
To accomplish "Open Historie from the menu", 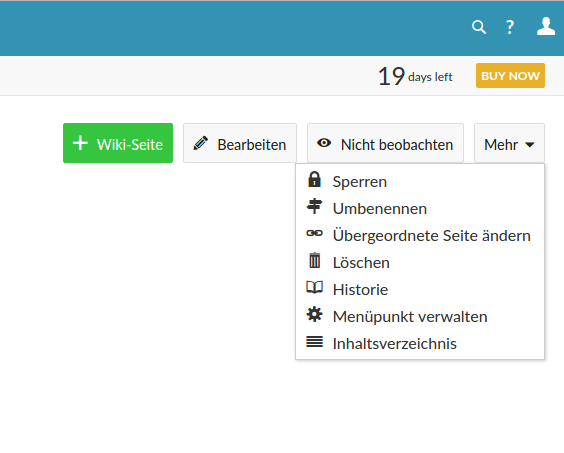I will click(420, 289).
